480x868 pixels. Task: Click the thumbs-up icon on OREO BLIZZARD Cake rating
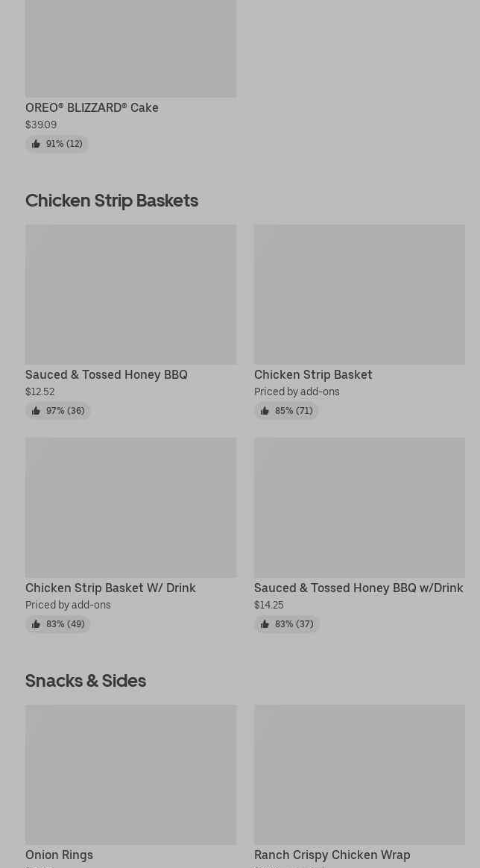pos(36,144)
